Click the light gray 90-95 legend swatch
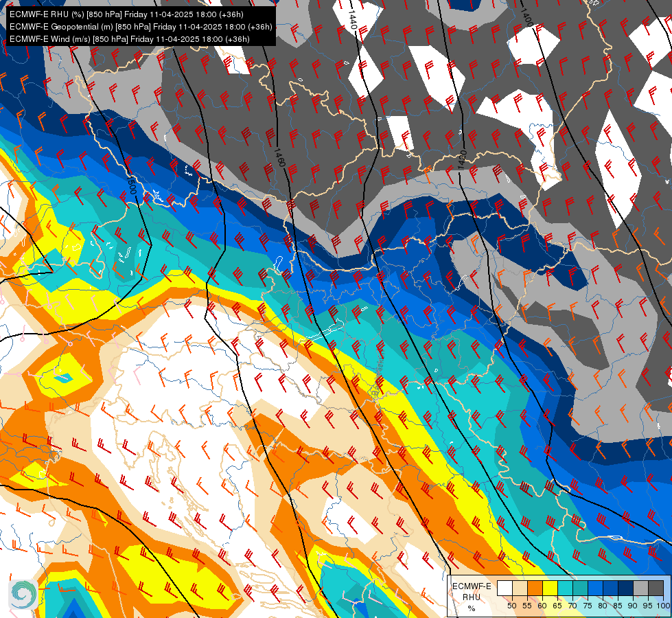The width and height of the screenshot is (672, 618). (x=640, y=588)
